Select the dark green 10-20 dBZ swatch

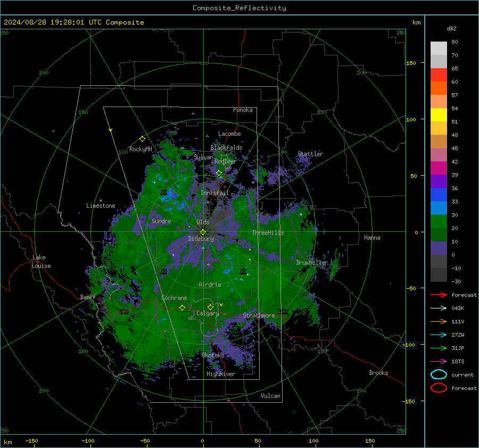tap(439, 234)
